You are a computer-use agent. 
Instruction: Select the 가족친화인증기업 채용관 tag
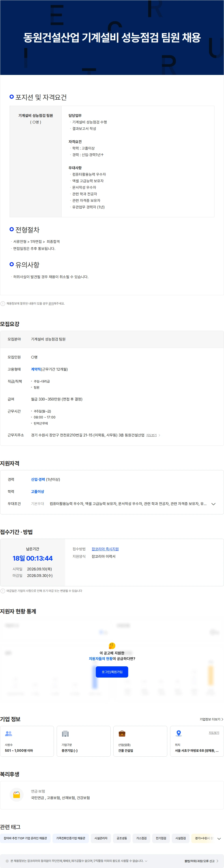71,838
